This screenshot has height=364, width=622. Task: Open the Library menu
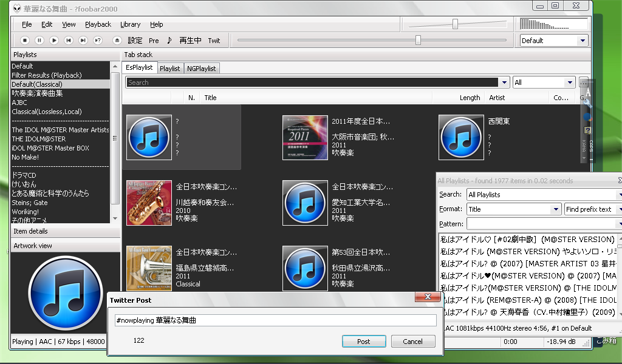pyautogui.click(x=131, y=24)
